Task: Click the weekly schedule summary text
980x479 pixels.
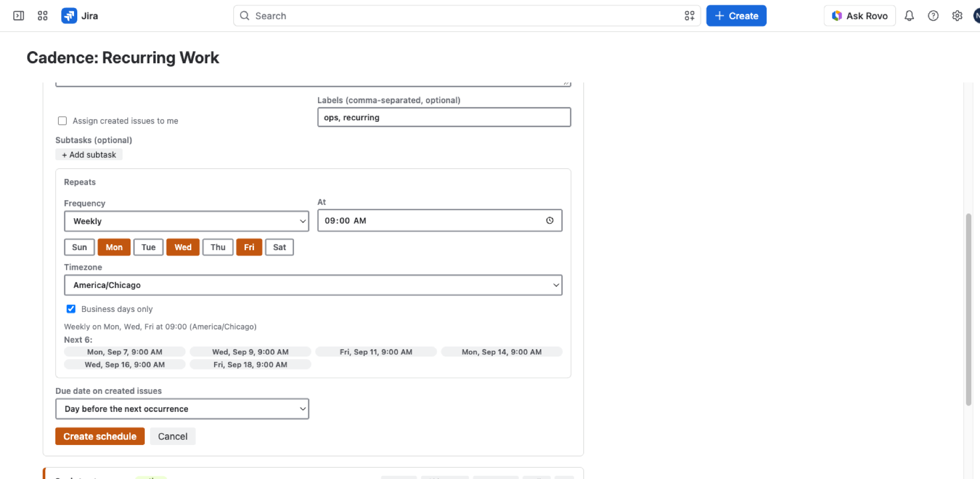Action: [x=160, y=327]
